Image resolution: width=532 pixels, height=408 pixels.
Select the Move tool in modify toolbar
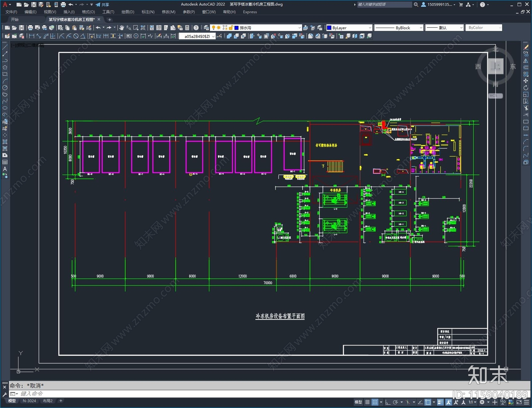[x=526, y=81]
